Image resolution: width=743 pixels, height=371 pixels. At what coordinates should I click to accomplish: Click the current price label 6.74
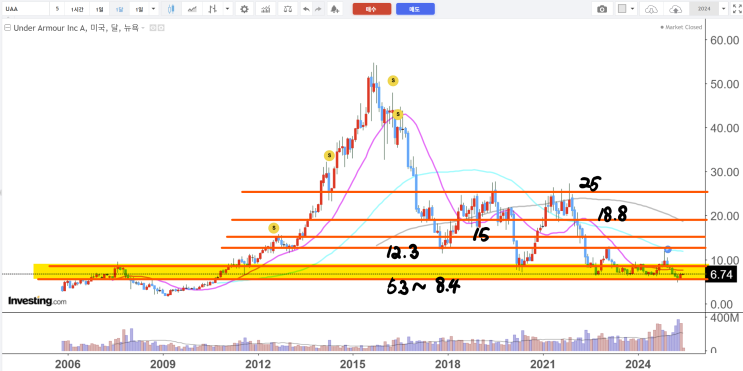point(721,274)
